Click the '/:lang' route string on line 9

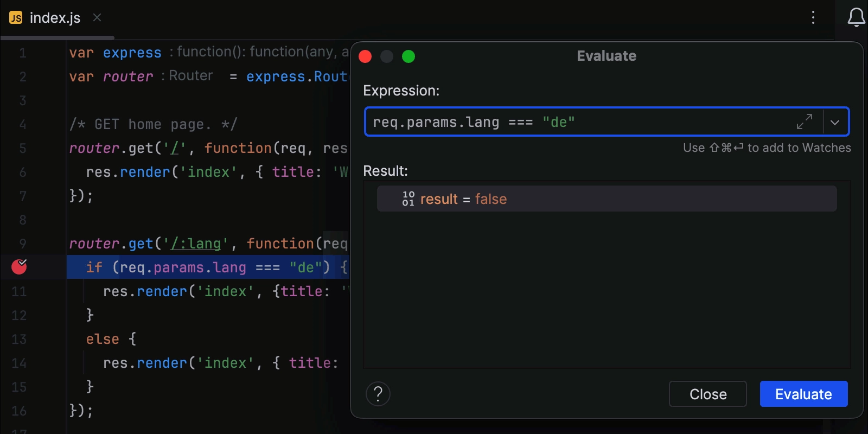tap(196, 244)
